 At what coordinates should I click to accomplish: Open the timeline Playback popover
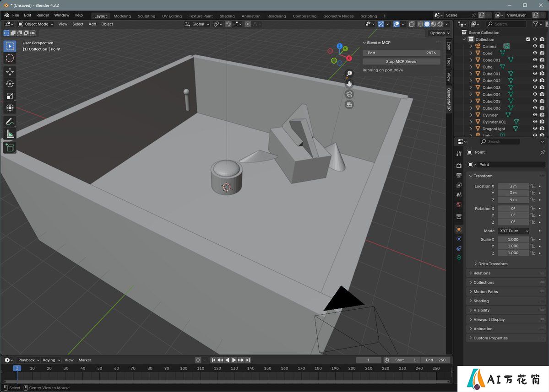pyautogui.click(x=29, y=360)
